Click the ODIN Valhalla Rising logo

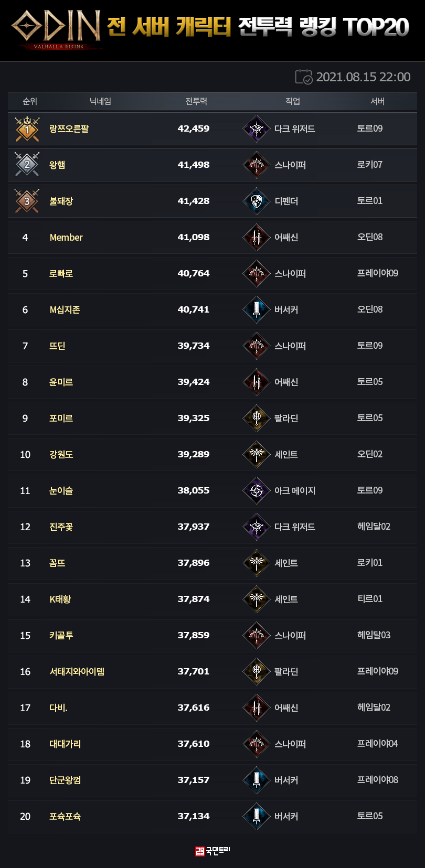pos(57,28)
